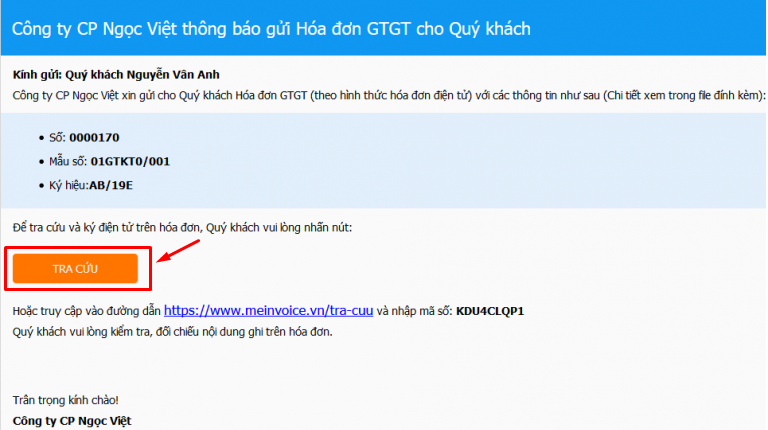Open the meinvoice.vn/tra-cuu link
768x430 pixels.
(x=268, y=311)
